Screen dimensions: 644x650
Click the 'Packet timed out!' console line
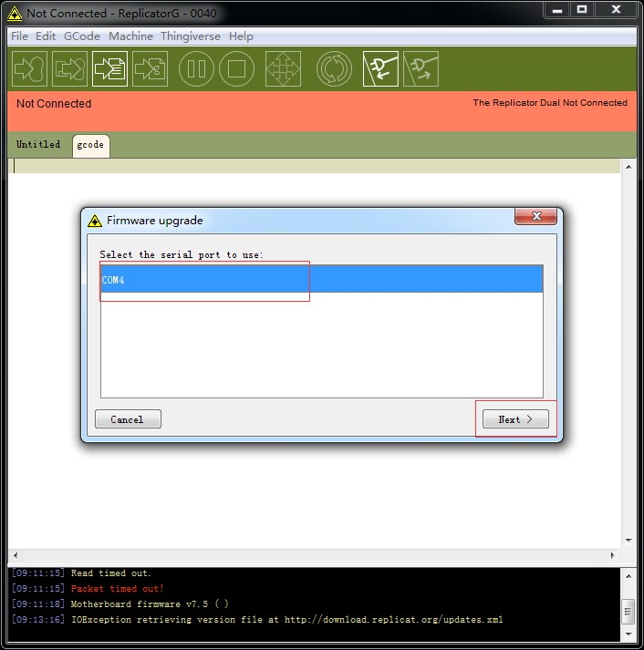coord(118,589)
